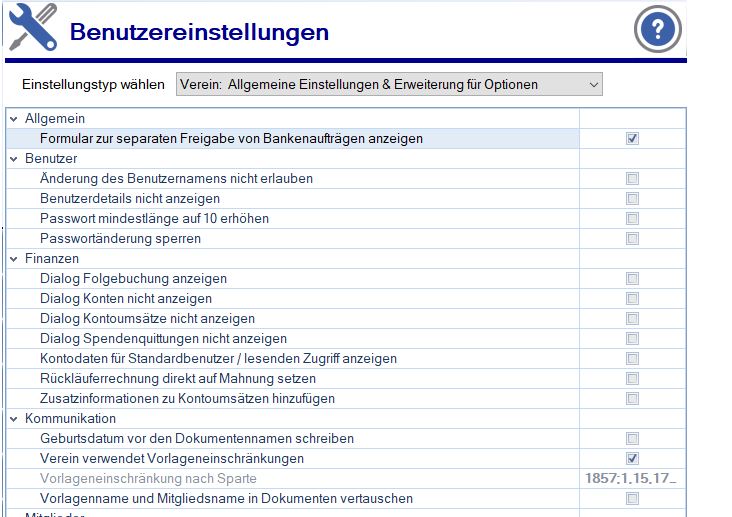Check Änderung des Benutzernamens nicht erlauben
732x517 pixels.
(632, 178)
